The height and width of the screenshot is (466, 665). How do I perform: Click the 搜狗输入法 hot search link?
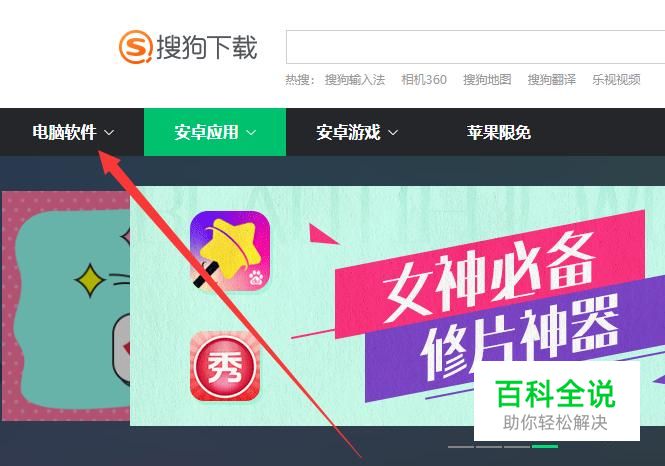355,79
